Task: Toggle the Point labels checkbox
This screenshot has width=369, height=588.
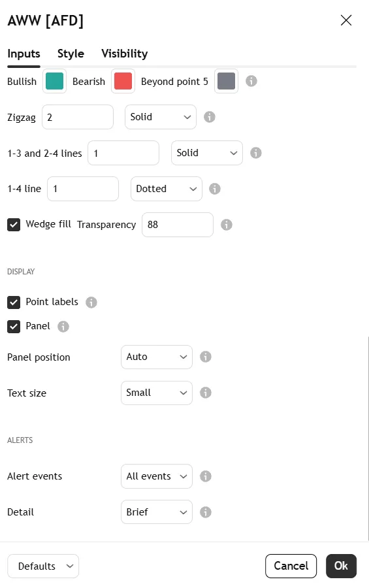Action: coord(14,302)
